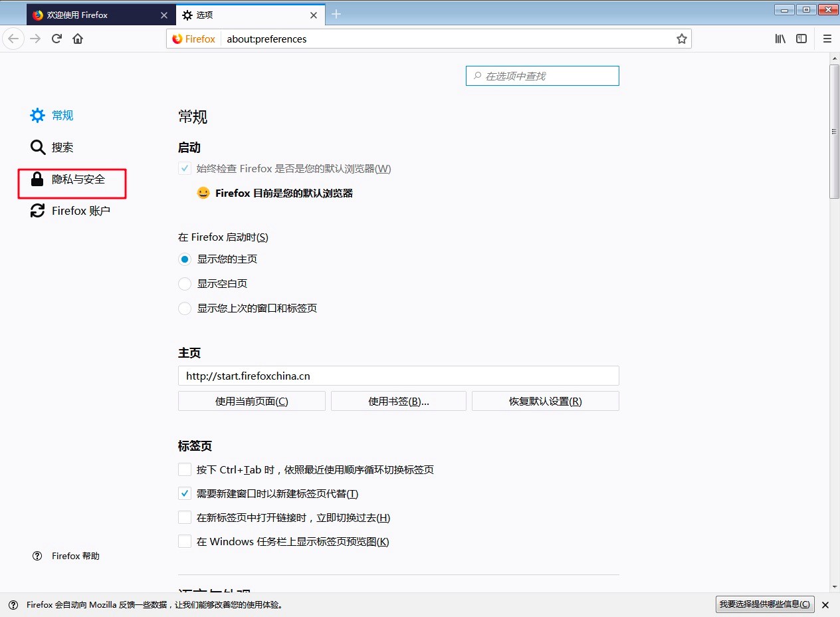
Task: Open the Library icon in toolbar
Action: tap(780, 39)
